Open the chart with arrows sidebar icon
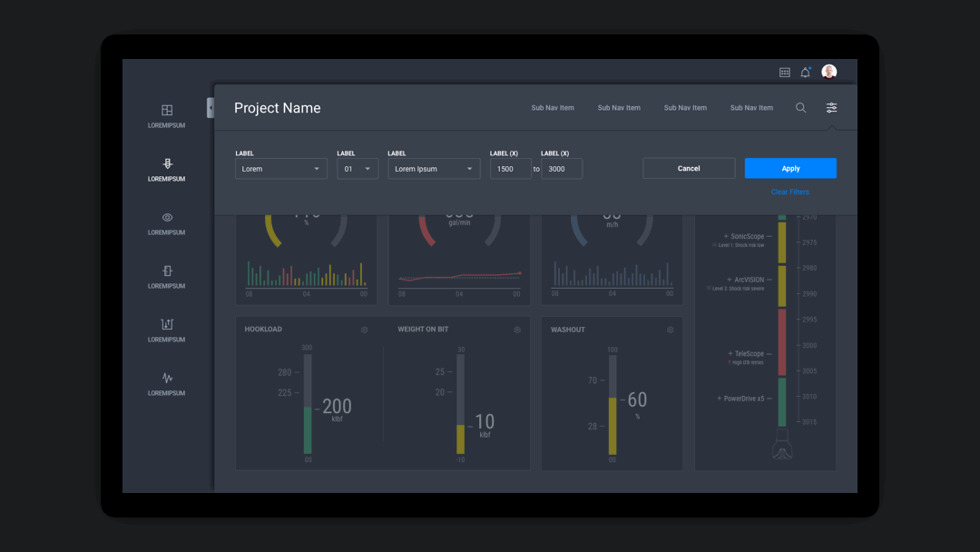This screenshot has width=980, height=552. pyautogui.click(x=167, y=324)
